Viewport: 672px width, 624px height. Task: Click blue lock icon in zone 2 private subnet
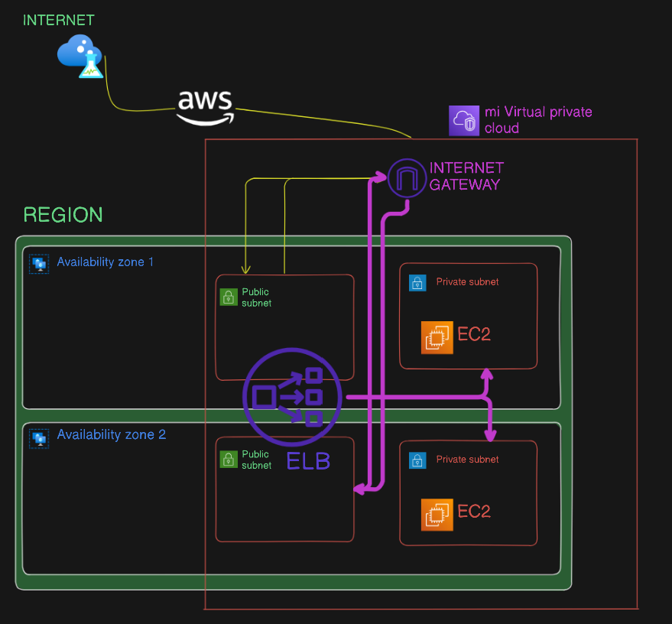(x=417, y=460)
